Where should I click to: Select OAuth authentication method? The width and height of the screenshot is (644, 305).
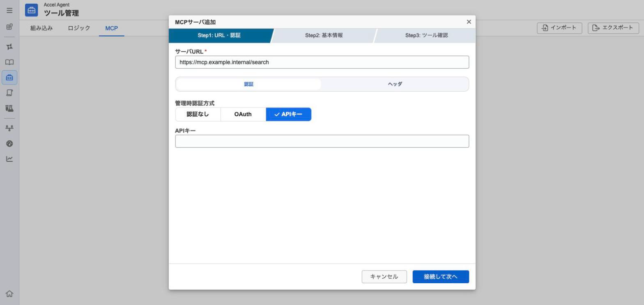(243, 115)
